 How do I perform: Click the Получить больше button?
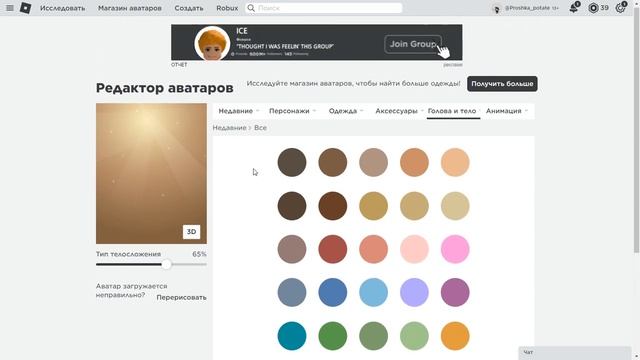click(502, 84)
